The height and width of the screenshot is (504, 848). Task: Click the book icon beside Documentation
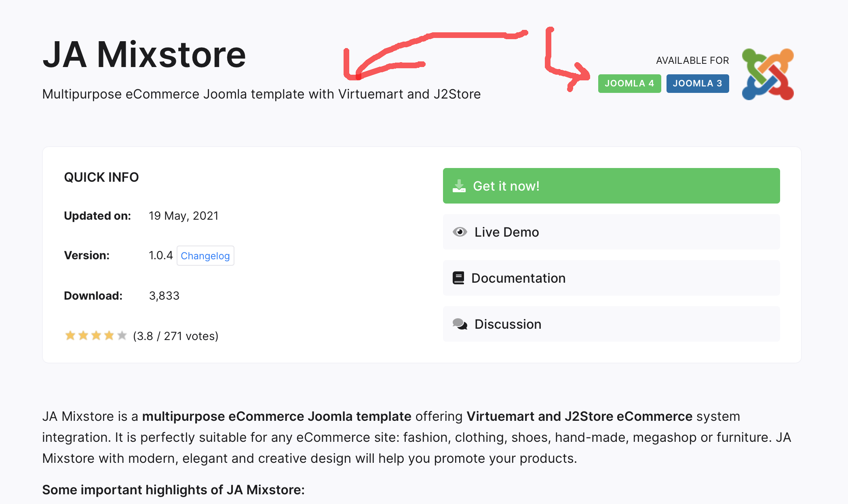tap(458, 278)
